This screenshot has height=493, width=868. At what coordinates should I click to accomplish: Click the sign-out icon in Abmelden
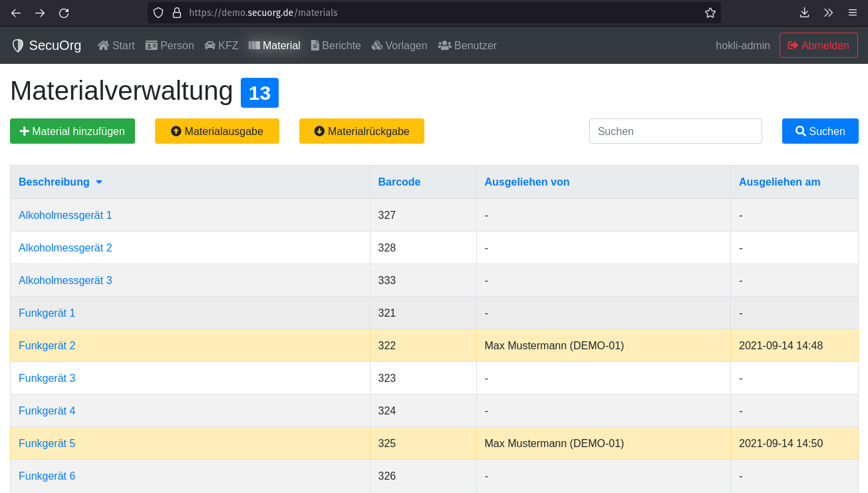(x=793, y=45)
